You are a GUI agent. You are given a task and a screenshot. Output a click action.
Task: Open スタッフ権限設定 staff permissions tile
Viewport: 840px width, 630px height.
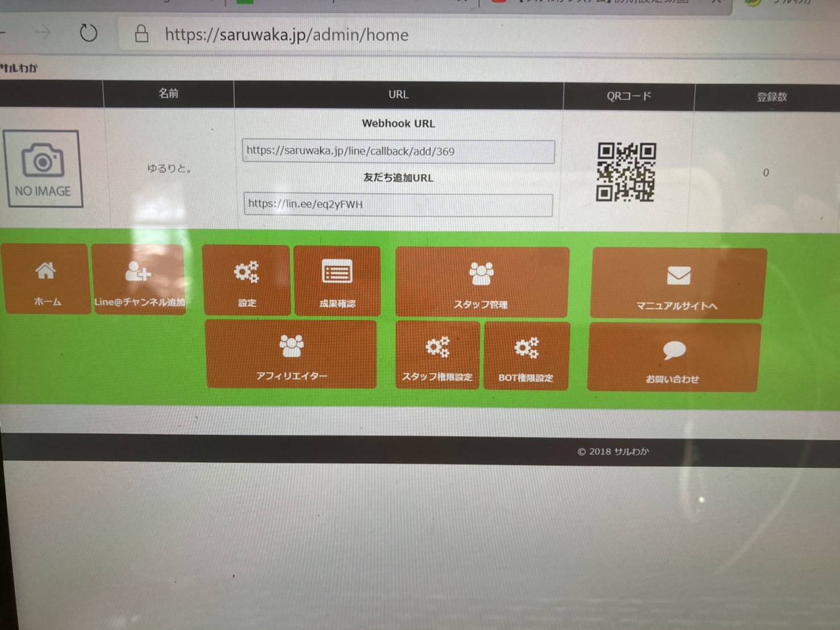pos(437,355)
